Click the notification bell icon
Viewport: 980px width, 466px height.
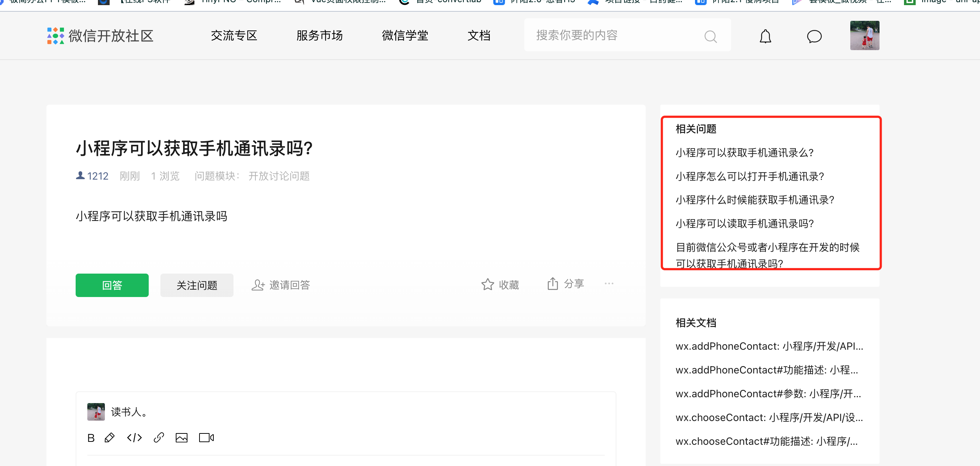click(765, 37)
